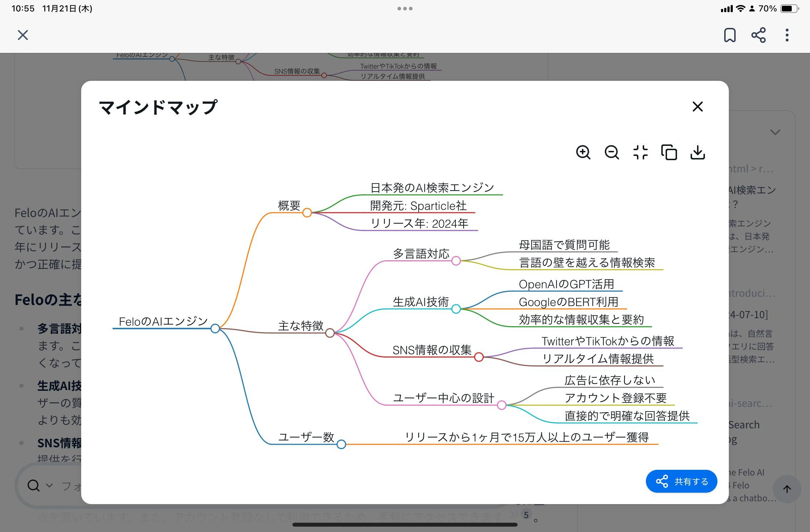This screenshot has width=810, height=532.
Task: Collapse the ユーザー数 node circle
Action: (x=341, y=444)
